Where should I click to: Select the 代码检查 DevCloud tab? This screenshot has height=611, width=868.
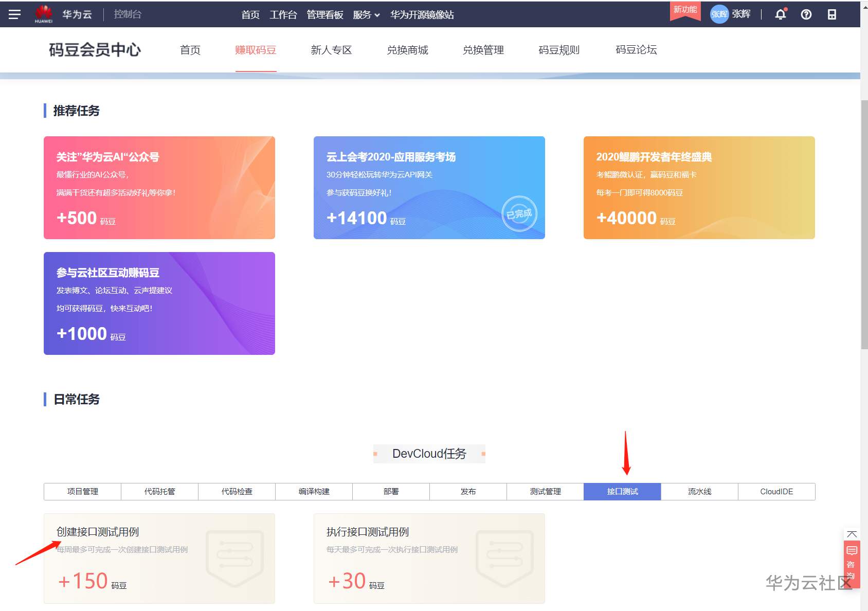click(x=237, y=492)
